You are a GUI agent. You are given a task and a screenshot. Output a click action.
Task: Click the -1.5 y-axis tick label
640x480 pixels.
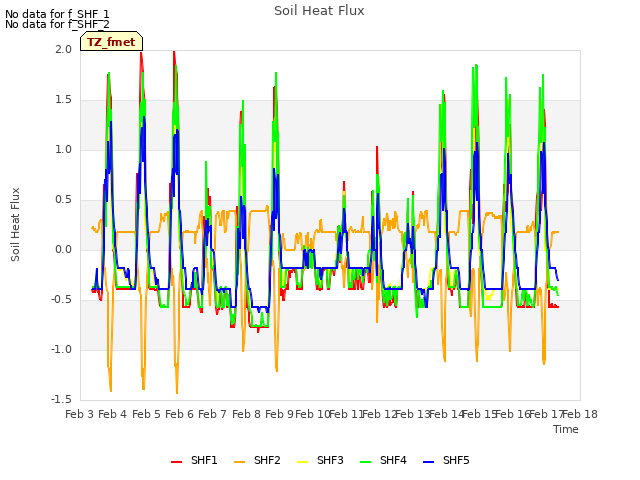click(61, 400)
